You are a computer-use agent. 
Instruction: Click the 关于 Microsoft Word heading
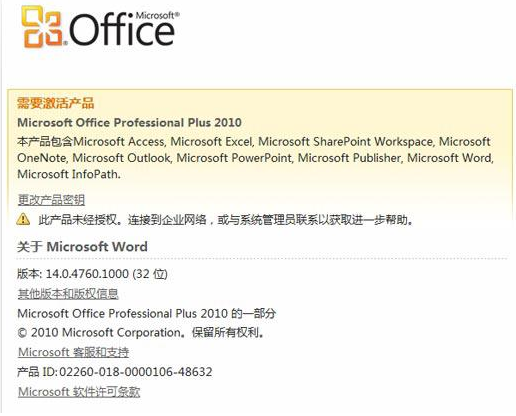tap(82, 247)
